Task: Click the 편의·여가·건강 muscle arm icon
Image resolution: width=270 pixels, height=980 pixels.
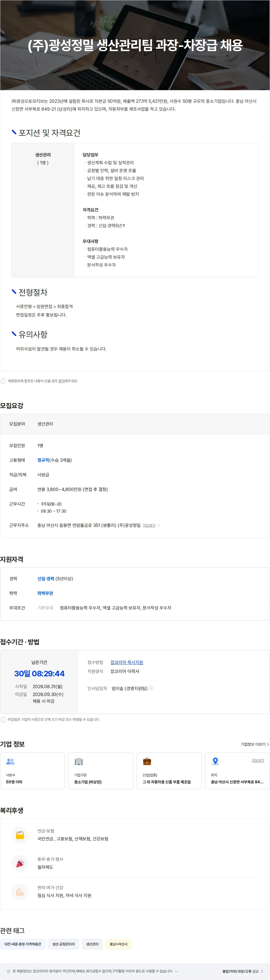Action: click(x=20, y=892)
